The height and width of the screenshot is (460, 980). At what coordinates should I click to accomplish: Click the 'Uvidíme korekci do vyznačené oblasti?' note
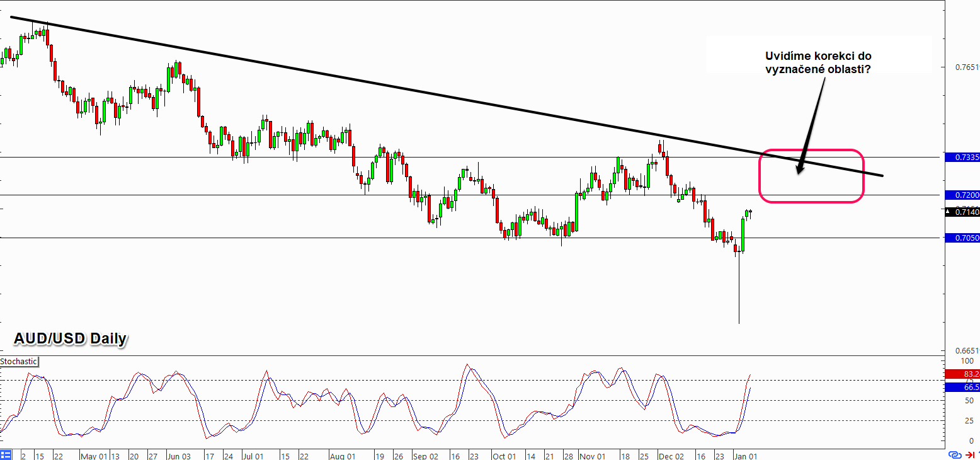point(818,62)
